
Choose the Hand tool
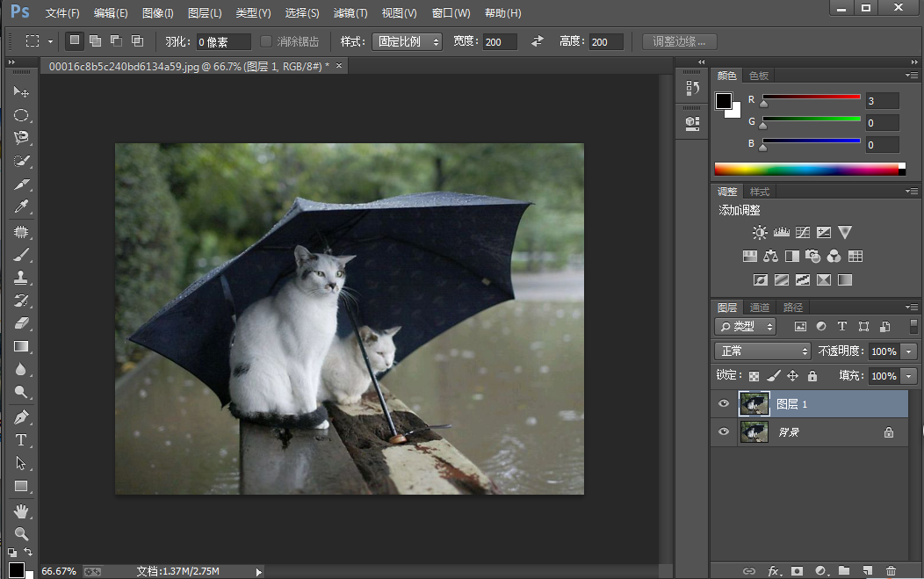click(21, 510)
